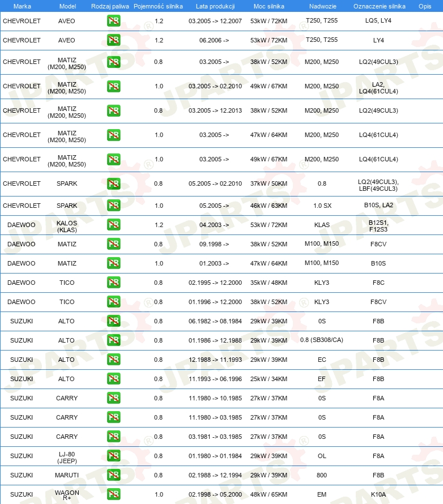Viewport: 443px width, 504px height.
Task: Select the 37kW / 50KM power cell
Action: [269, 183]
